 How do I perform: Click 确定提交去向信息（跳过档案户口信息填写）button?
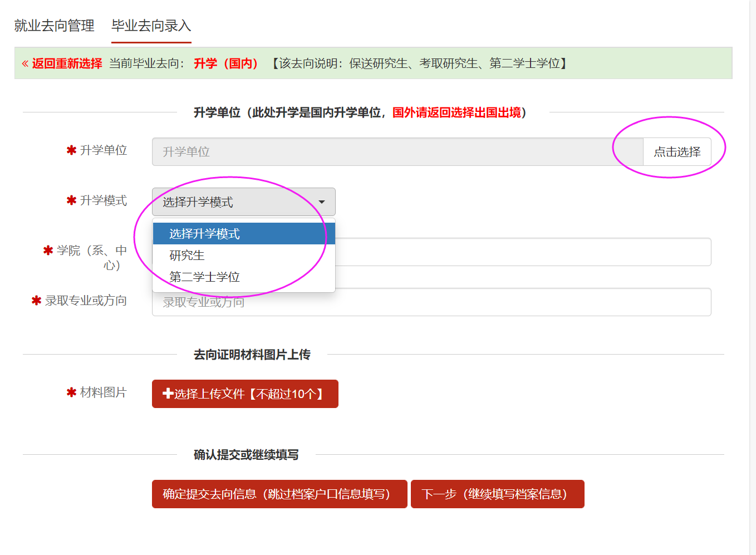[x=279, y=494]
